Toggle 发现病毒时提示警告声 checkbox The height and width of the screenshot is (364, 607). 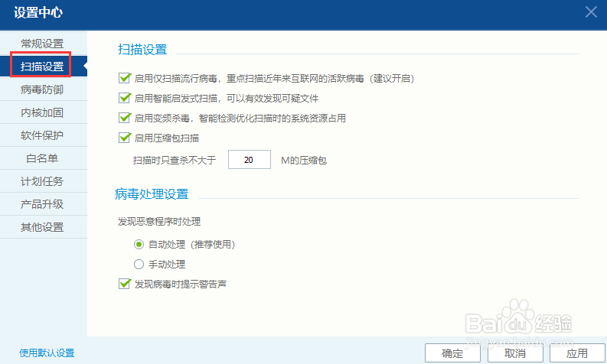coord(125,284)
